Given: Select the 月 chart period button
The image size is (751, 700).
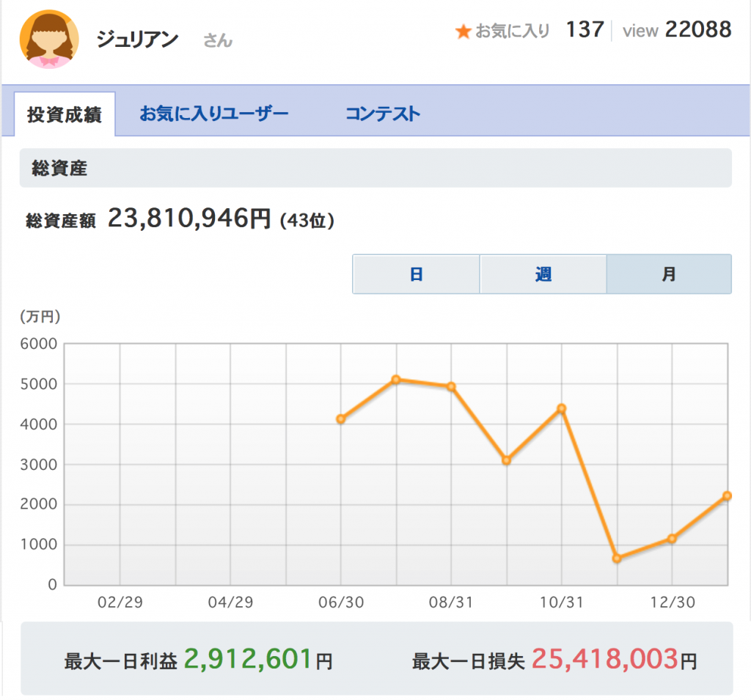Looking at the screenshot, I should pos(669,274).
